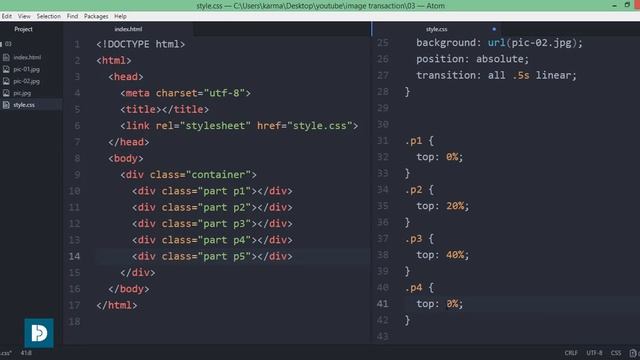
Task: Click the pic.jpg image icon in tree
Action: [6, 93]
